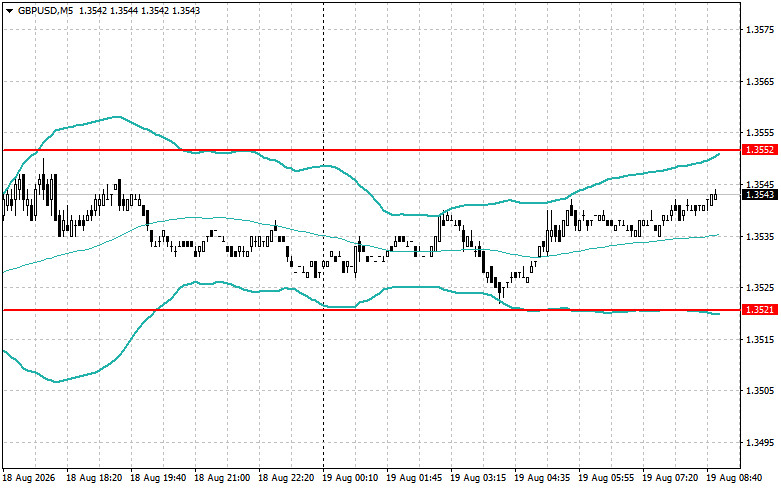Click the 1.3505 price scale value
The width and height of the screenshot is (781, 489).
click(760, 390)
